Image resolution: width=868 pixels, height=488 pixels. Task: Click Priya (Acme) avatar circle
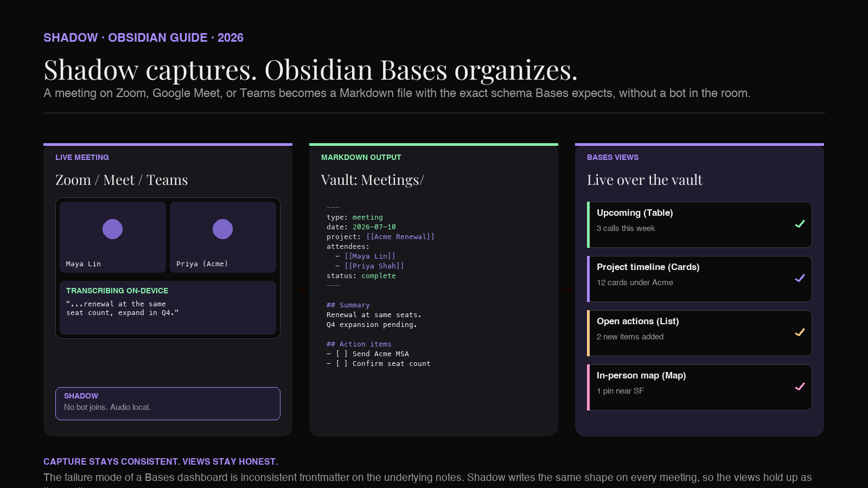click(x=222, y=229)
